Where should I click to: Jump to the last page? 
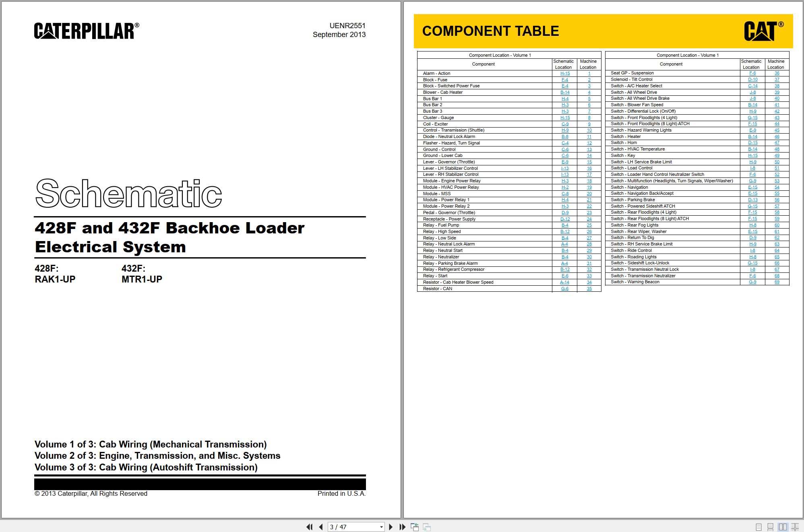(x=402, y=527)
